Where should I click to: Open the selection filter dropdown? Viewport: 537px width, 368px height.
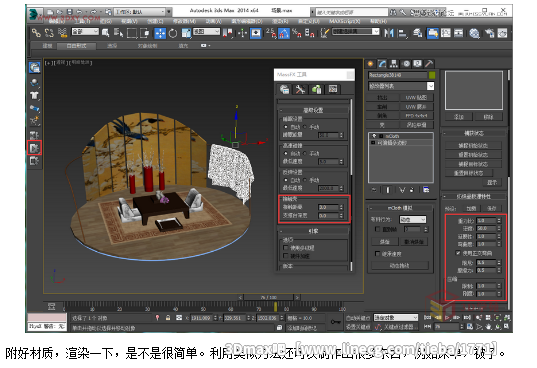click(85, 32)
